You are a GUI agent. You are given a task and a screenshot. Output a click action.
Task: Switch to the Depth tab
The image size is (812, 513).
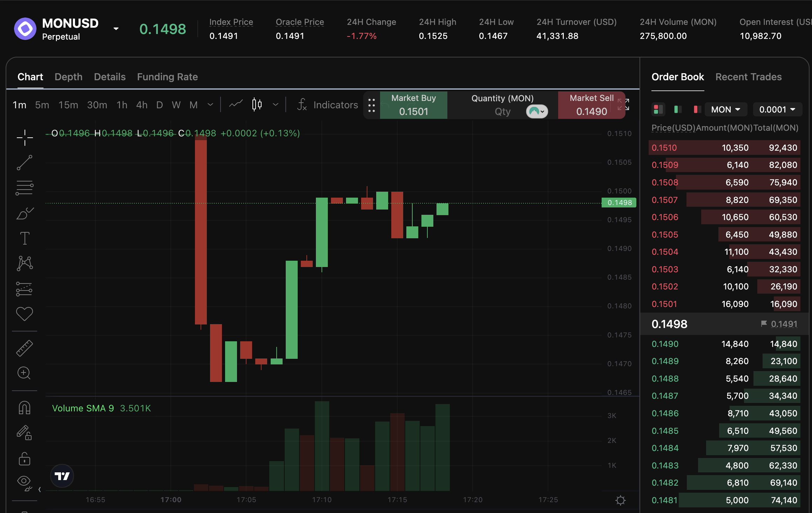68,77
